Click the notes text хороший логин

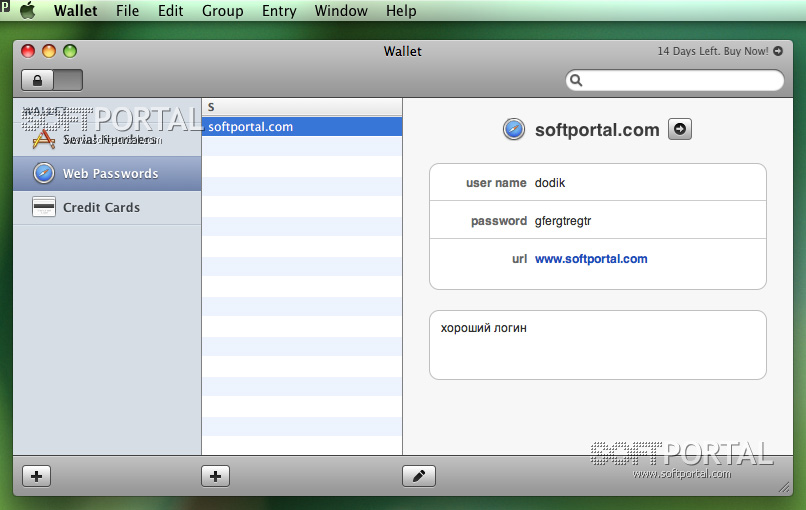coord(483,328)
